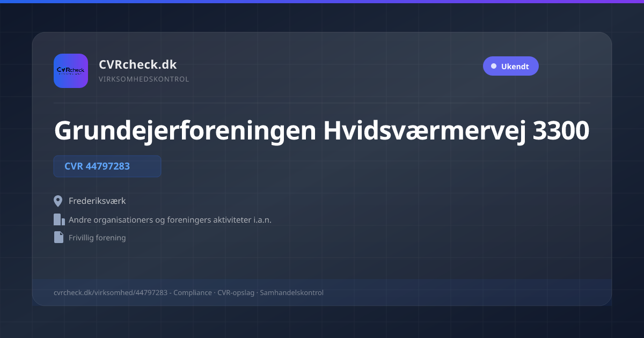The width and height of the screenshot is (644, 338).
Task: Click the document icon beside Frivillig forening
Action: click(58, 237)
